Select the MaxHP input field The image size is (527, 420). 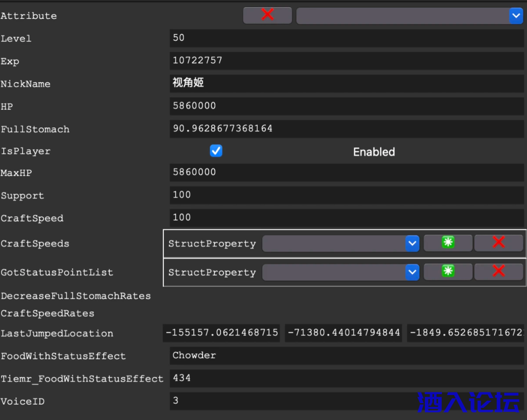click(346, 172)
